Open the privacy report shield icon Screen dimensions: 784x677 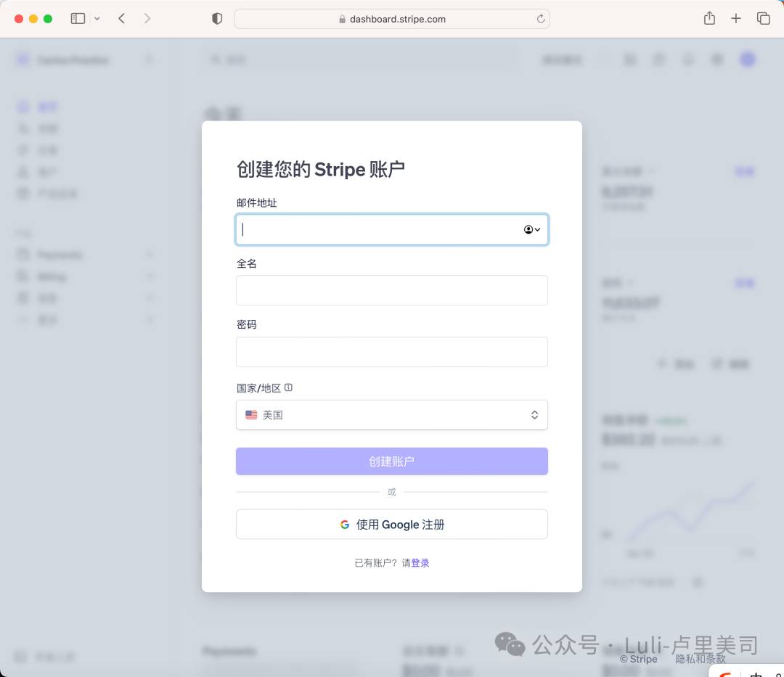click(217, 19)
